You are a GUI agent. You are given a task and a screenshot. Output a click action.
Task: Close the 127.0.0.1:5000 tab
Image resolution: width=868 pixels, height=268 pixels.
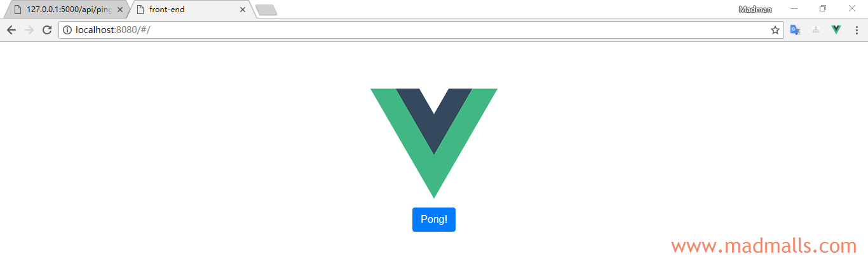click(x=120, y=10)
